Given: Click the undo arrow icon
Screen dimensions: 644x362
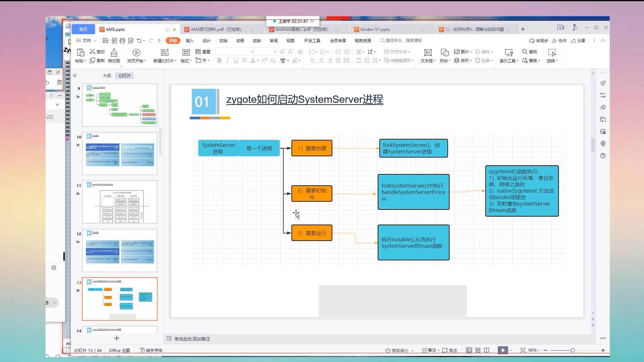Looking at the screenshot, I should tap(139, 41).
